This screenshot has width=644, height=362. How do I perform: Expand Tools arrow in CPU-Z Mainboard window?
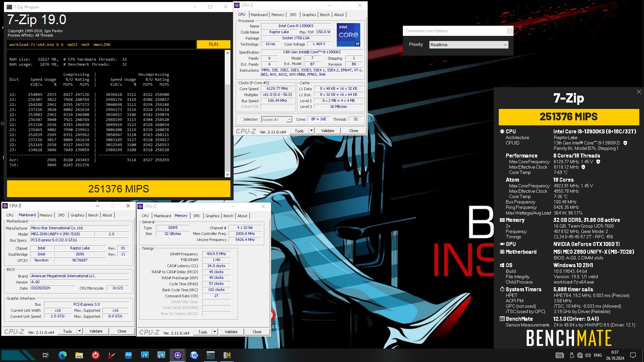tap(79, 331)
